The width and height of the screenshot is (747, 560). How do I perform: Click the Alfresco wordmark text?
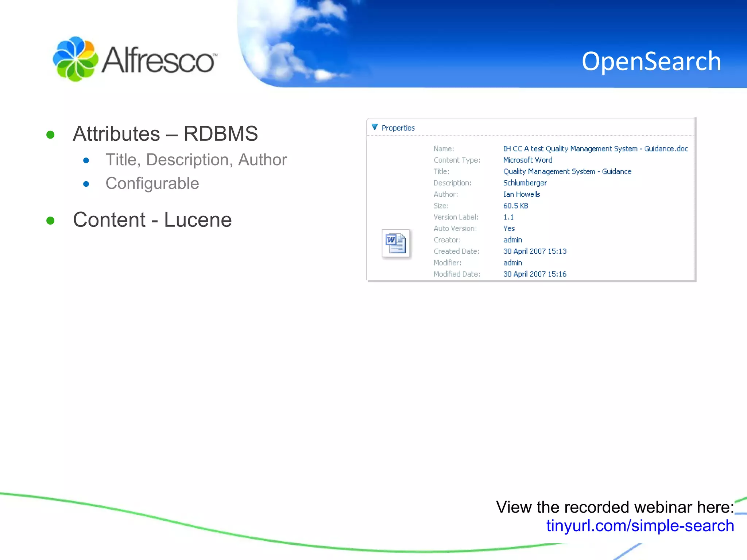[159, 59]
